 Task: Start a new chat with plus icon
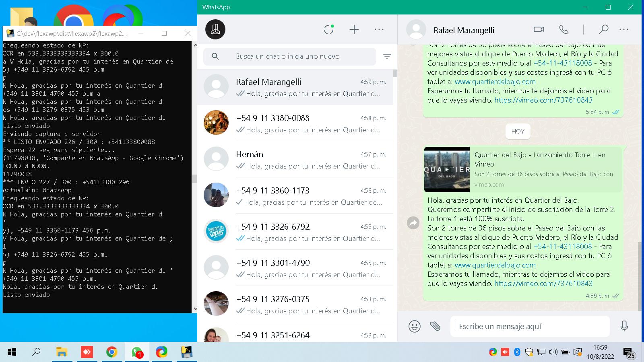(x=354, y=29)
